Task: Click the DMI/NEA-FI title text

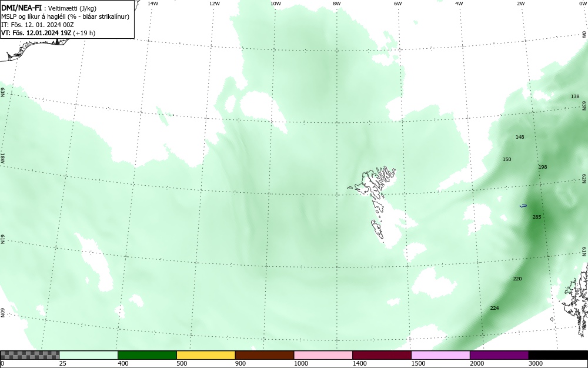Action: [x=22, y=8]
